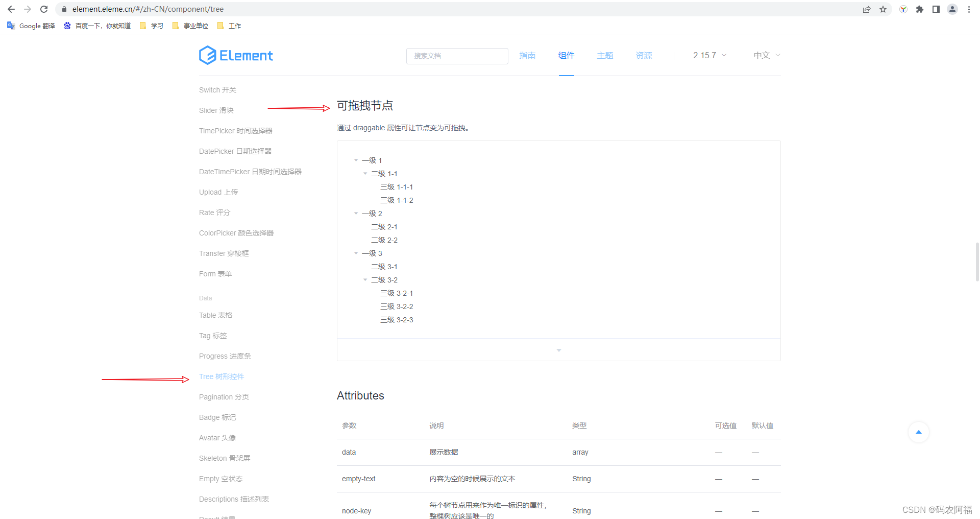Open DatePicker 日期选择器 in sidebar
The height and width of the screenshot is (519, 980).
point(235,151)
